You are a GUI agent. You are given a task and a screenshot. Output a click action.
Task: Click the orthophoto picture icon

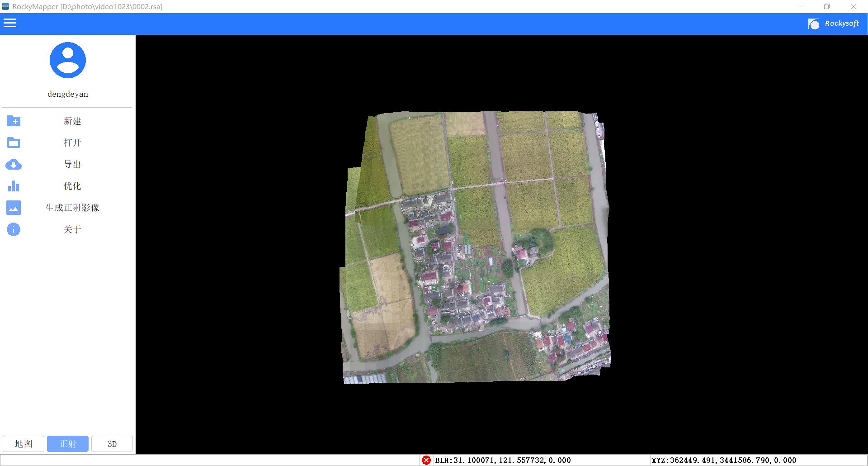(14, 208)
